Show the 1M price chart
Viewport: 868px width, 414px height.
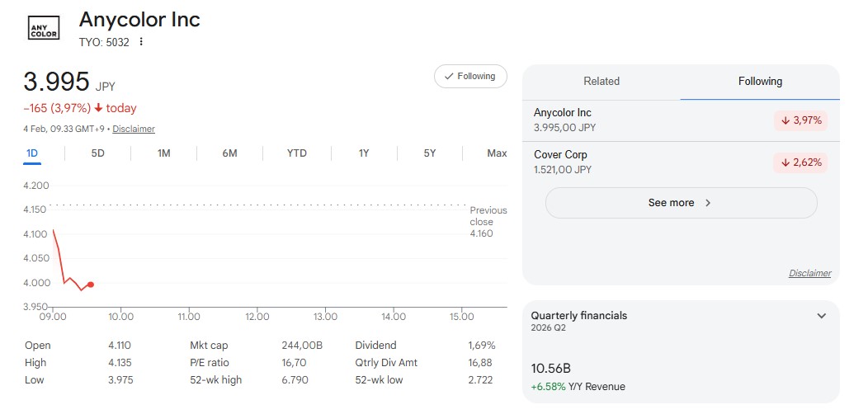pos(163,153)
